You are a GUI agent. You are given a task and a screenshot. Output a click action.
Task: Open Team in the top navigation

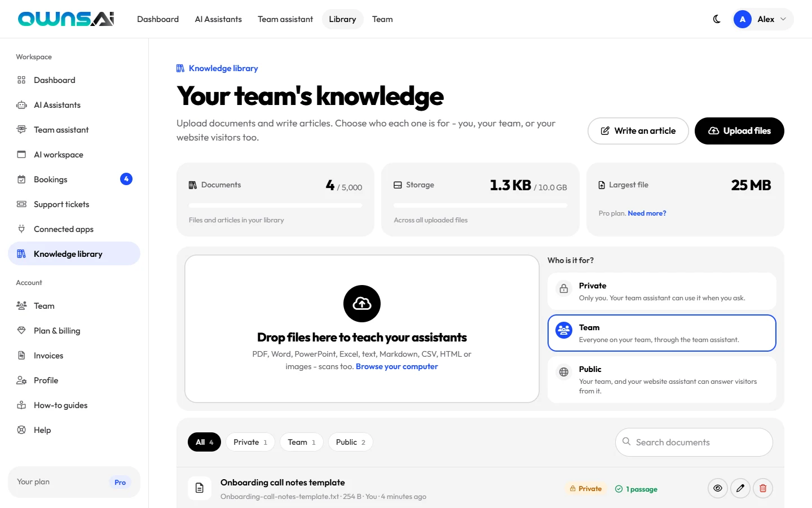[x=382, y=19]
